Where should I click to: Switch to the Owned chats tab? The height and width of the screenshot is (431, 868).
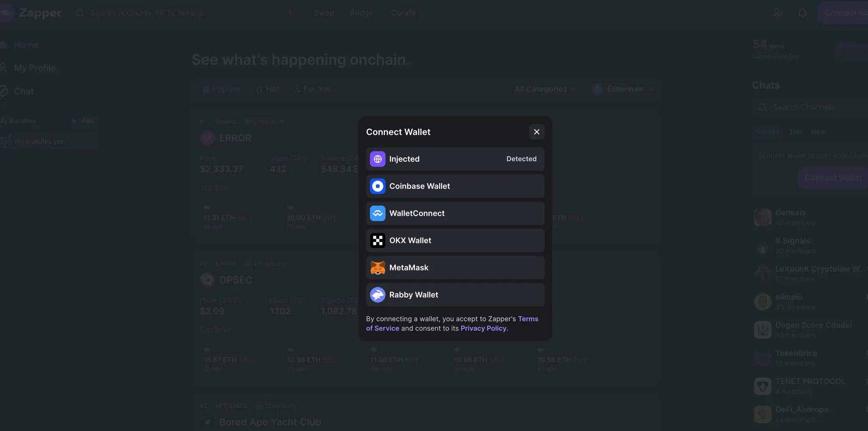768,132
